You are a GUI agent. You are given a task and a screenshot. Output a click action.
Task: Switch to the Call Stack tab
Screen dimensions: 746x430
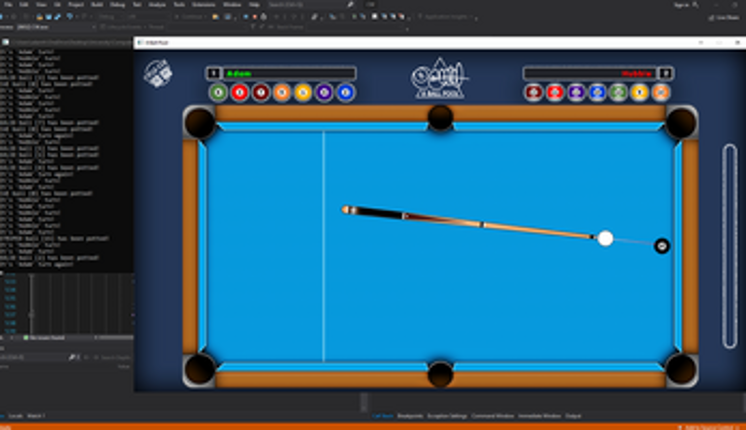tap(383, 416)
